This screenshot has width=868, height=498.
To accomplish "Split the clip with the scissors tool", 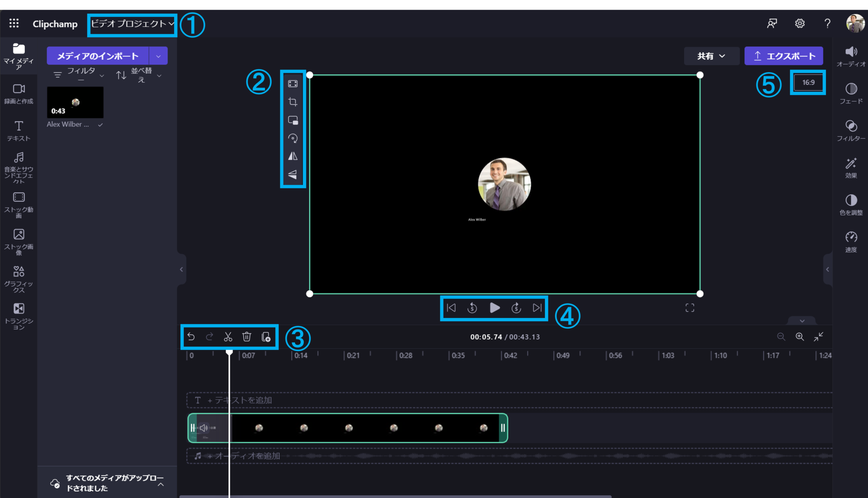I will (x=228, y=336).
